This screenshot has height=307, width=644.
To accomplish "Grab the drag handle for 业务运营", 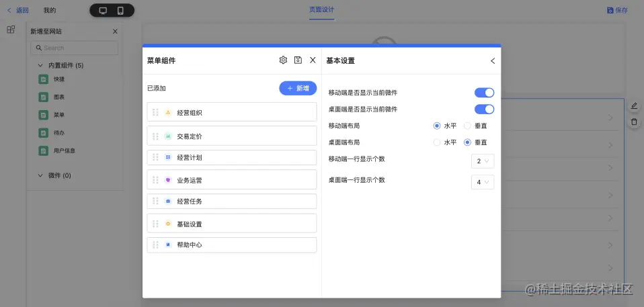I will pyautogui.click(x=155, y=180).
